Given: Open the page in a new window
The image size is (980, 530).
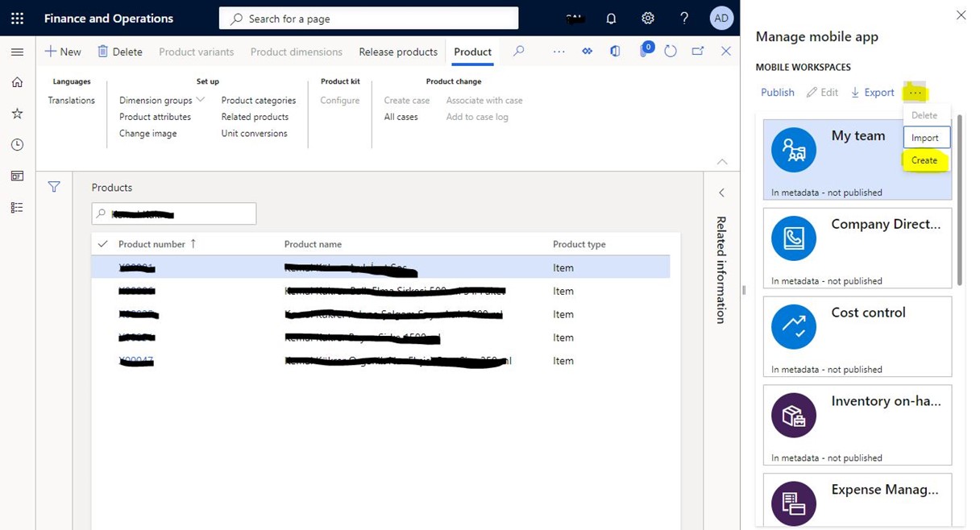Looking at the screenshot, I should [698, 51].
